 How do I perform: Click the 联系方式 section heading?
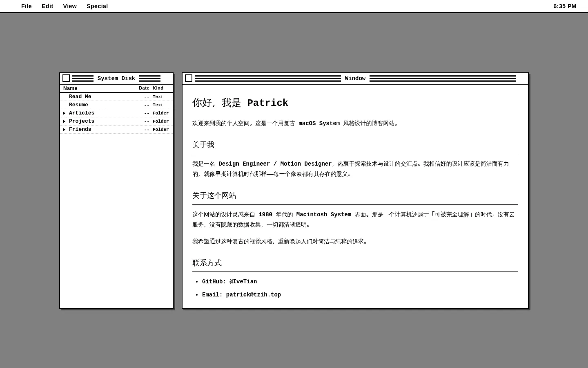[207, 263]
